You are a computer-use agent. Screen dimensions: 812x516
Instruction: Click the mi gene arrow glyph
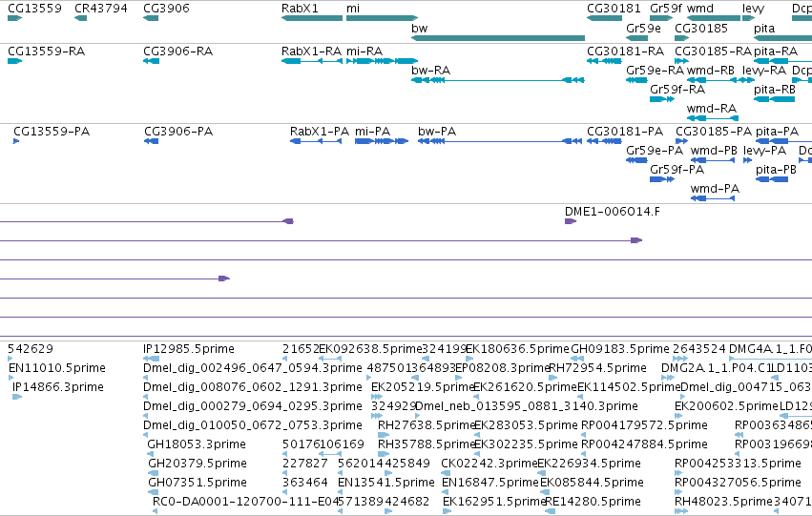pos(382,18)
